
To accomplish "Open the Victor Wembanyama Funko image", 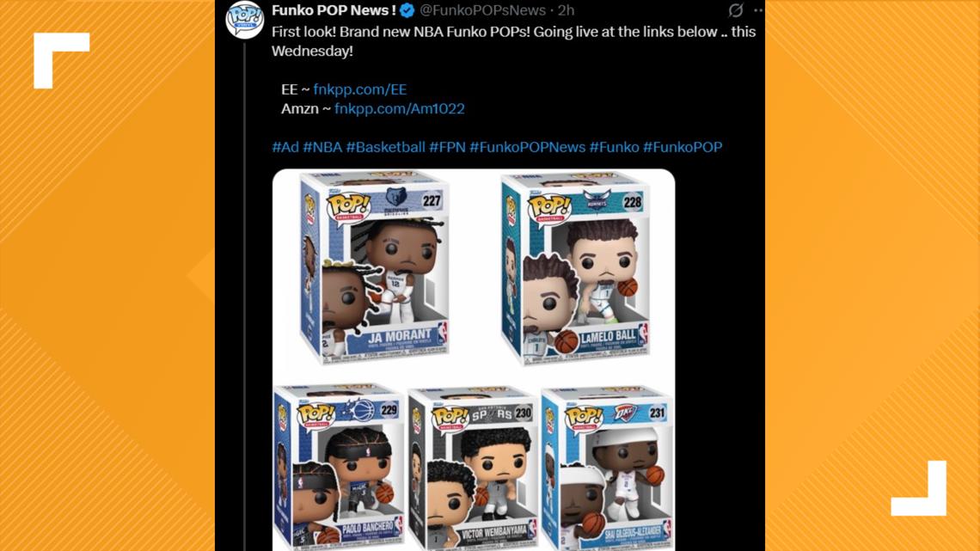I will coord(474,468).
